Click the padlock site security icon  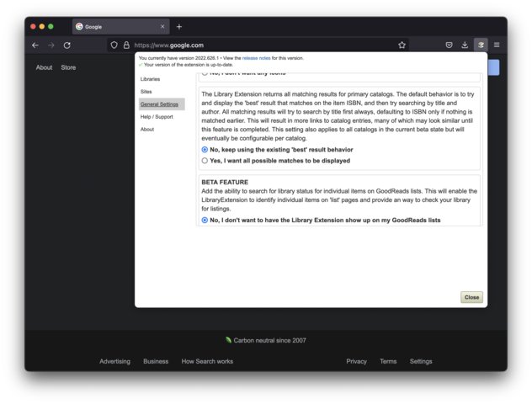pyautogui.click(x=126, y=45)
